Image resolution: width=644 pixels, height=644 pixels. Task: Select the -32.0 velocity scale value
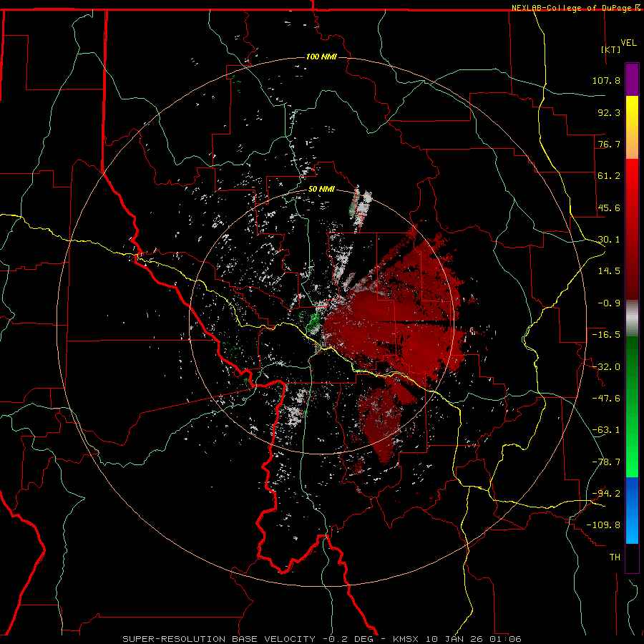606,367
